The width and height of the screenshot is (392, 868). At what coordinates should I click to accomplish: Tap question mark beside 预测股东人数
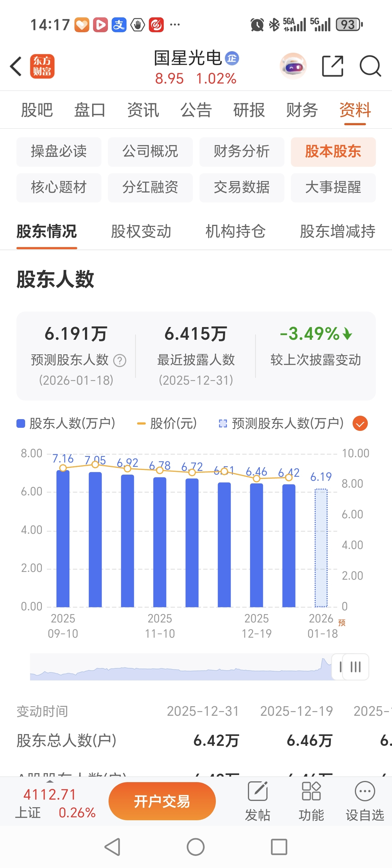[x=120, y=361]
